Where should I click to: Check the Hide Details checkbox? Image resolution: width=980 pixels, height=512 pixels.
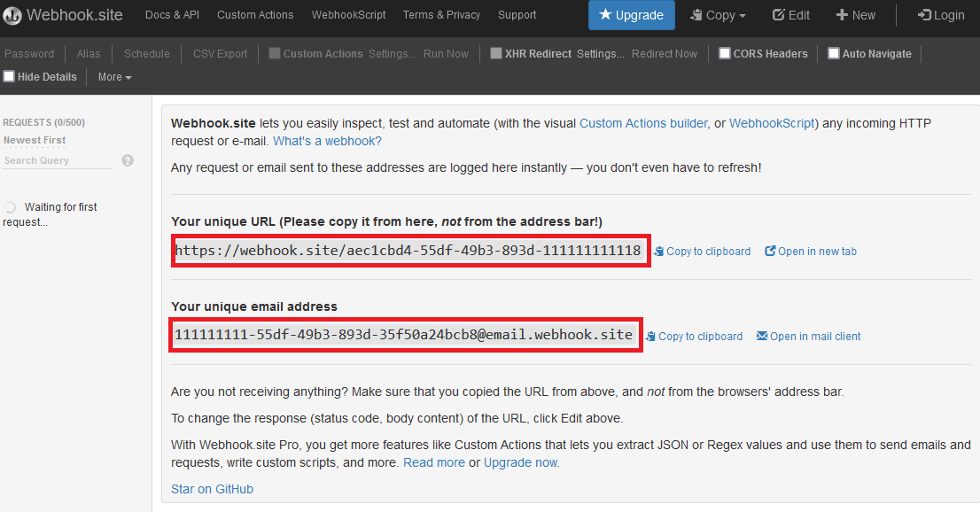(9, 76)
